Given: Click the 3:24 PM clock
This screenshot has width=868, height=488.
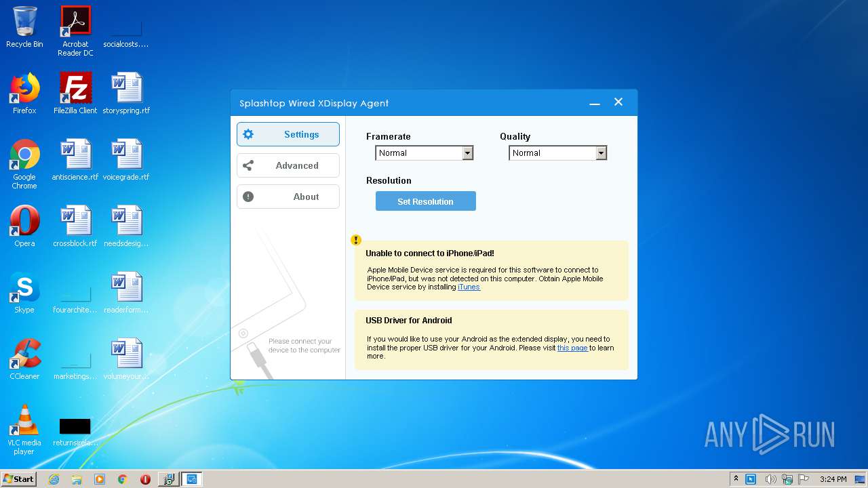Looking at the screenshot, I should [x=833, y=479].
